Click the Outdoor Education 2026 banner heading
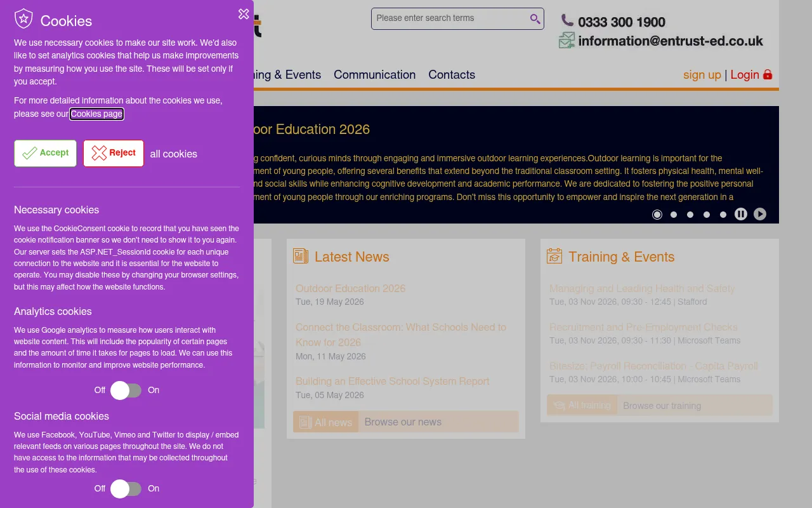 [x=311, y=129]
